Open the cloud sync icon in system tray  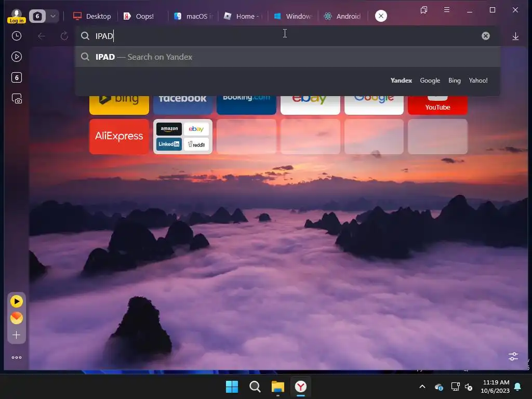[x=438, y=387]
